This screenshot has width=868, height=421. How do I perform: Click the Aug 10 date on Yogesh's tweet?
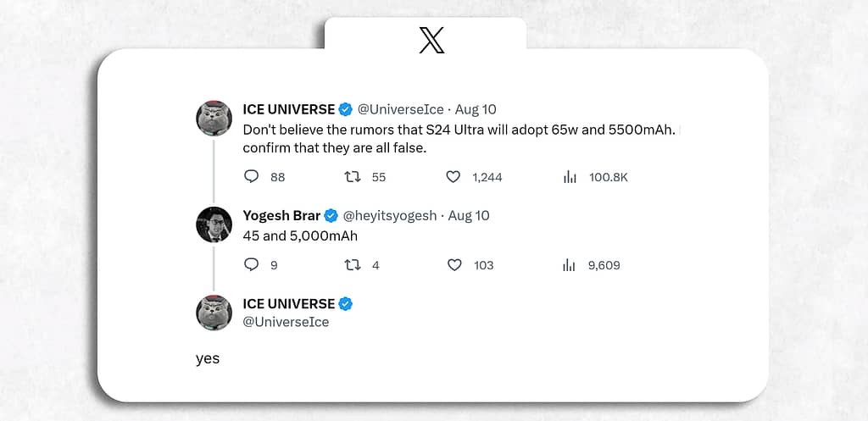(469, 216)
